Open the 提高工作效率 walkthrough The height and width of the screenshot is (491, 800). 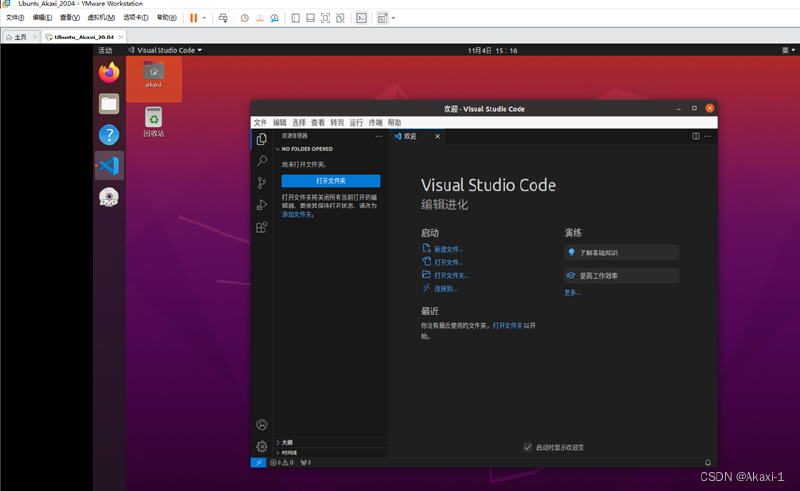pos(621,276)
